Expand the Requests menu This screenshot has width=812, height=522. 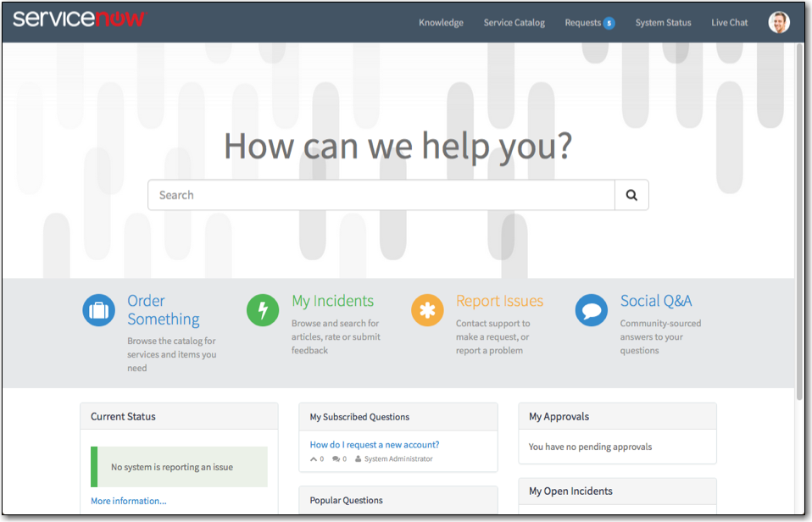pyautogui.click(x=584, y=22)
